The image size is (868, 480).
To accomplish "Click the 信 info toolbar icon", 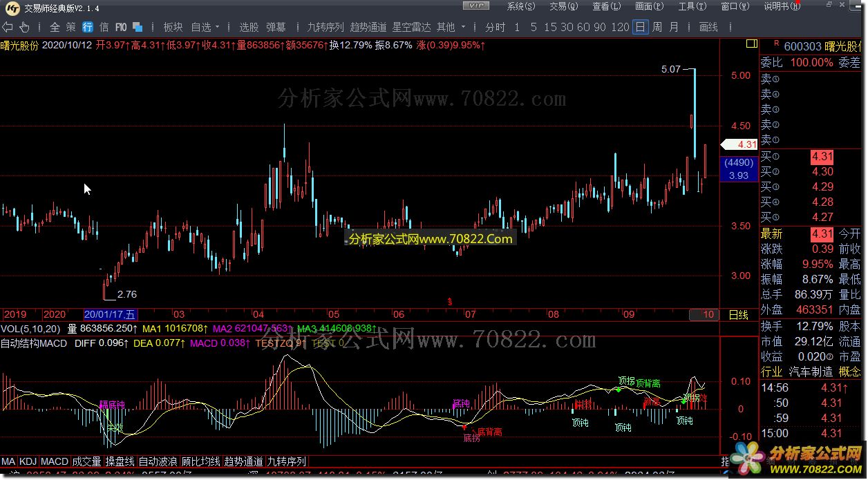I will (x=104, y=27).
